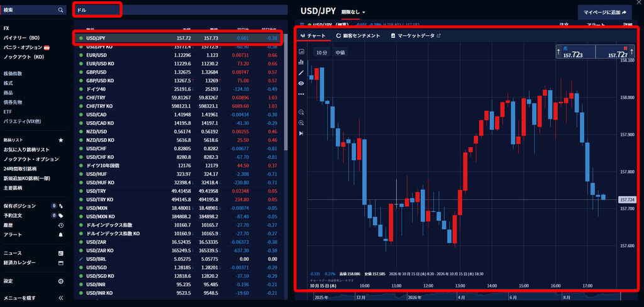The image size is (644, 307).
Task: Select the line drawing pencil tool
Action: click(301, 73)
